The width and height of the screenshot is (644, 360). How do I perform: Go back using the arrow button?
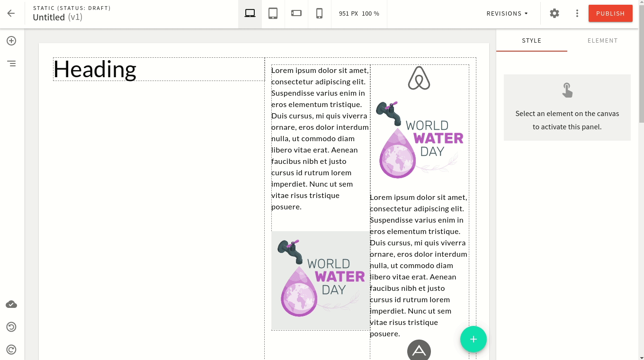pyautogui.click(x=10, y=13)
